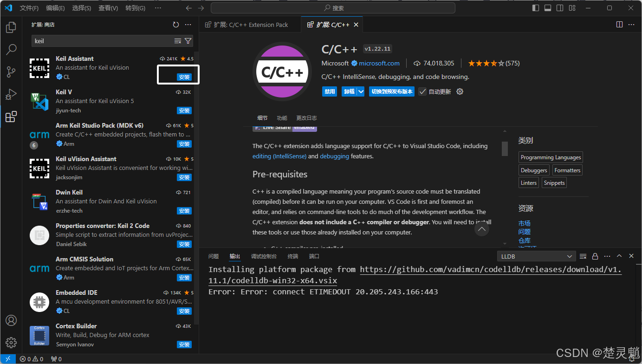Open the 文件(F) menu

pos(29,8)
